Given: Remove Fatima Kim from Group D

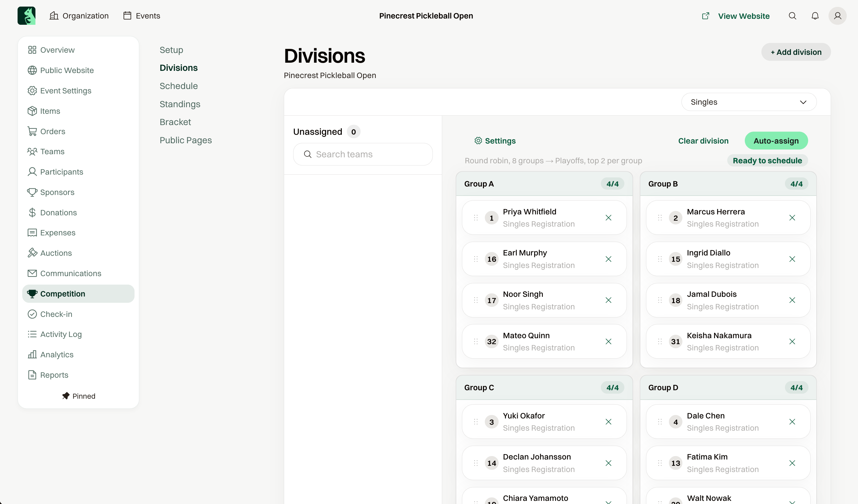Looking at the screenshot, I should pyautogui.click(x=792, y=463).
